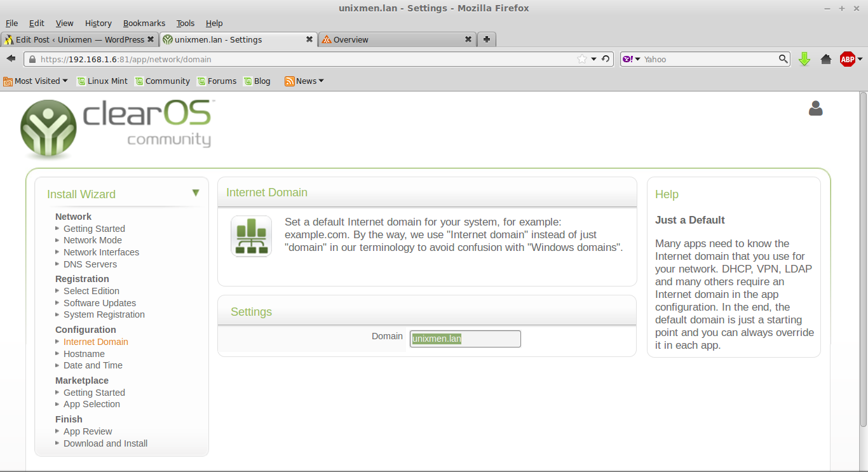
Task: Open App Review wizard step
Action: pyautogui.click(x=88, y=431)
